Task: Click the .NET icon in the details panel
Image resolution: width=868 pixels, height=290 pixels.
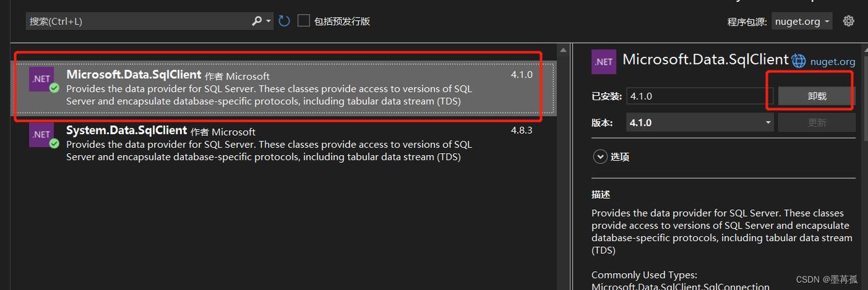Action: click(x=604, y=61)
